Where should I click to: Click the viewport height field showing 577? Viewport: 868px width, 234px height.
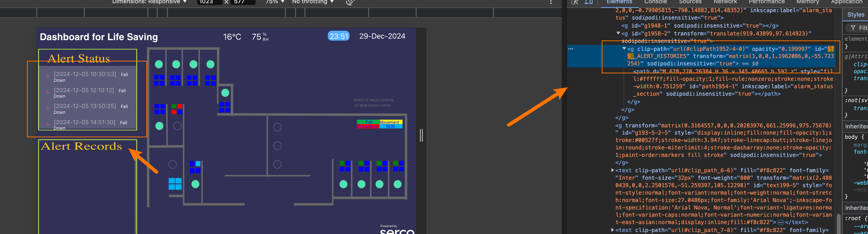tap(243, 2)
